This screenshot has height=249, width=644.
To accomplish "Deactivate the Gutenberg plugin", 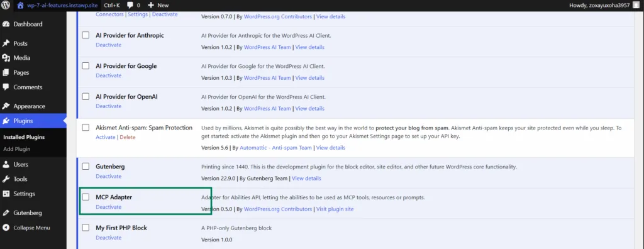I will click(x=108, y=176).
